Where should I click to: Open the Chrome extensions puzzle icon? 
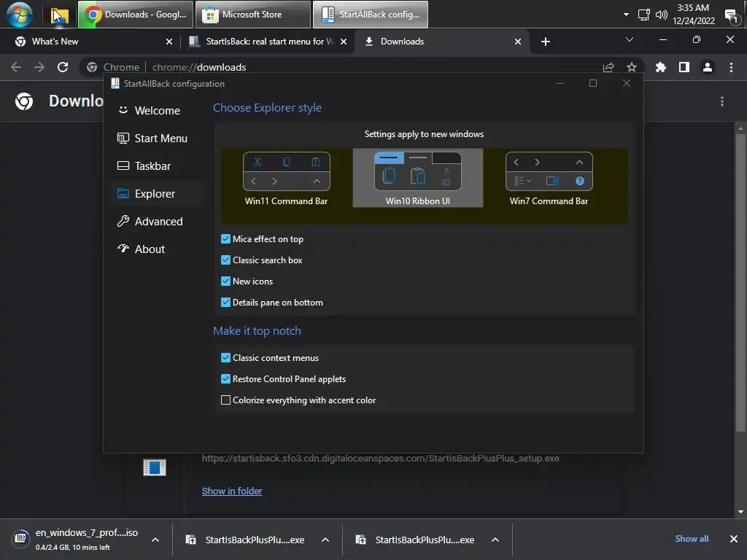(x=661, y=67)
